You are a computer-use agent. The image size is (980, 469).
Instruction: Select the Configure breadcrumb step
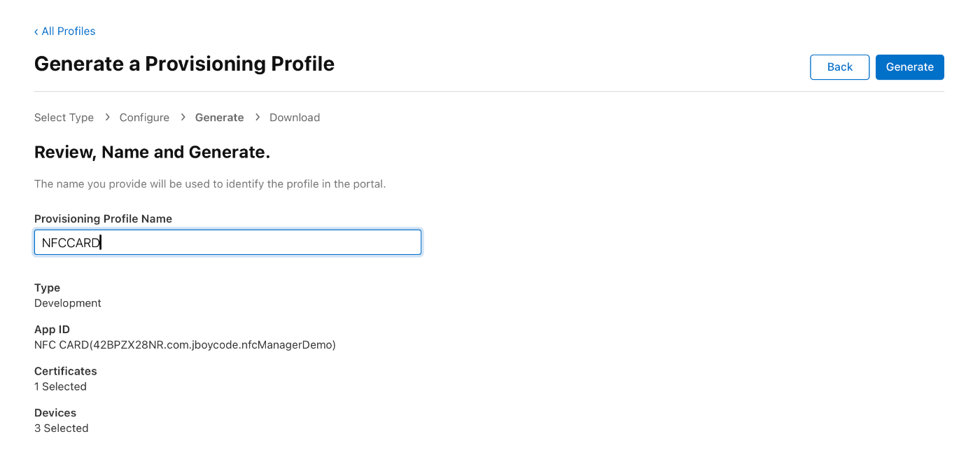tap(144, 118)
